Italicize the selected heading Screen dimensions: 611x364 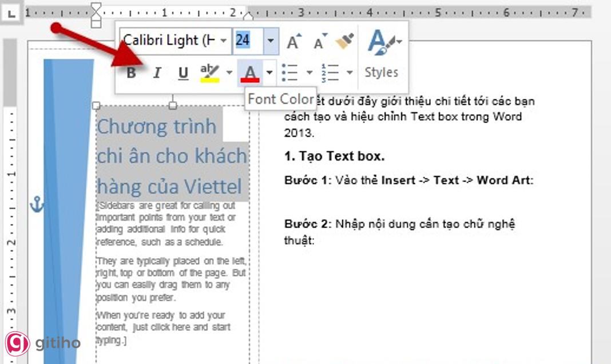click(157, 73)
